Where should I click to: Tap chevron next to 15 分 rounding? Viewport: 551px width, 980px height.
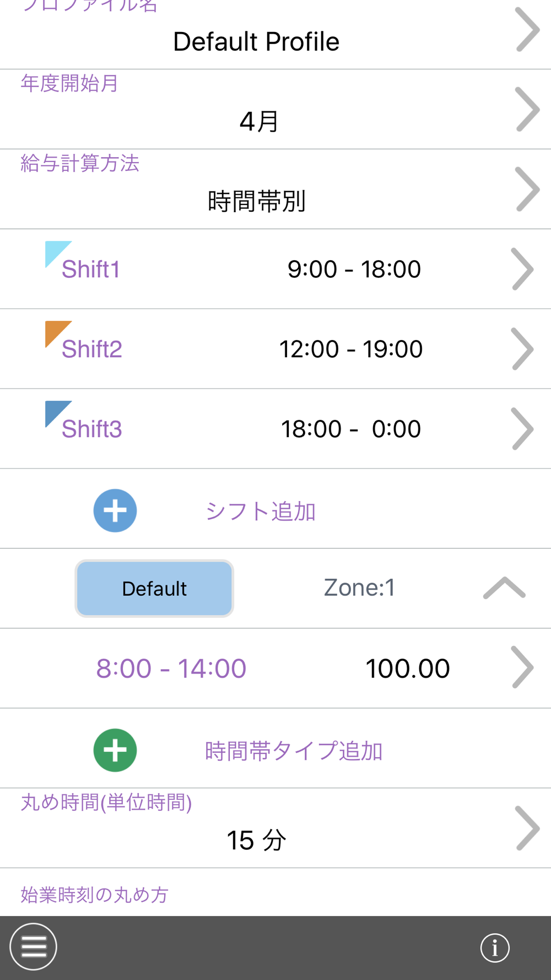point(527,828)
